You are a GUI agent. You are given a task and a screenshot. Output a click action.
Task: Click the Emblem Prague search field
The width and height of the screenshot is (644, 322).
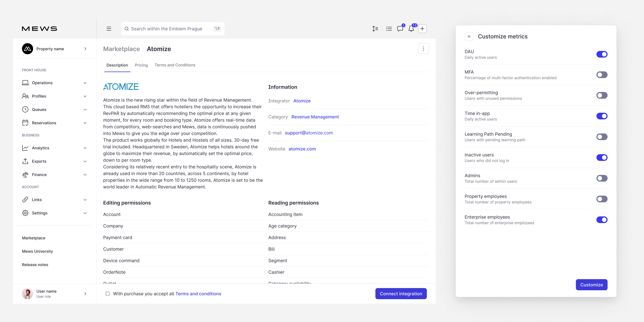pyautogui.click(x=170, y=29)
